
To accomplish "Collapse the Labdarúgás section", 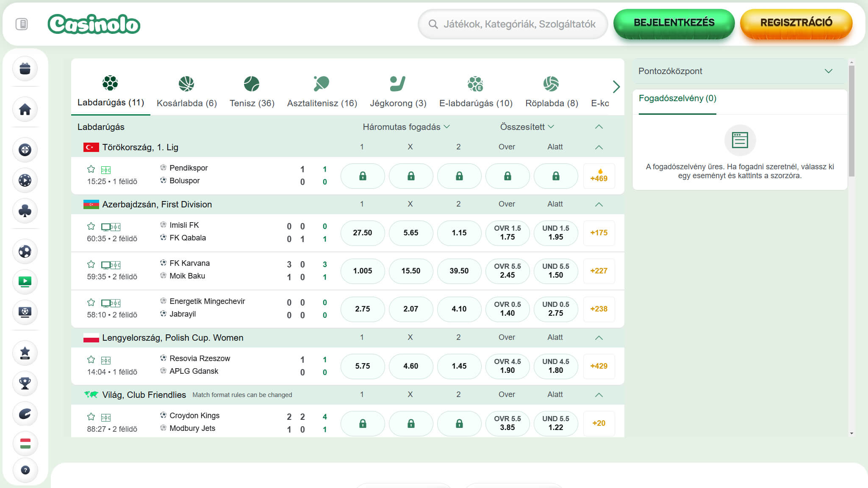I will coord(599,127).
